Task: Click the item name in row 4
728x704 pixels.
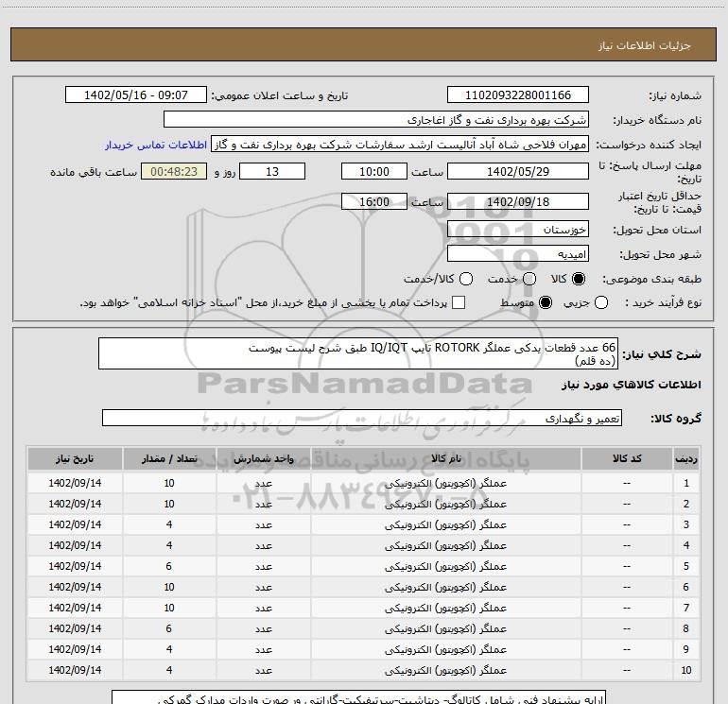Action: [445, 546]
